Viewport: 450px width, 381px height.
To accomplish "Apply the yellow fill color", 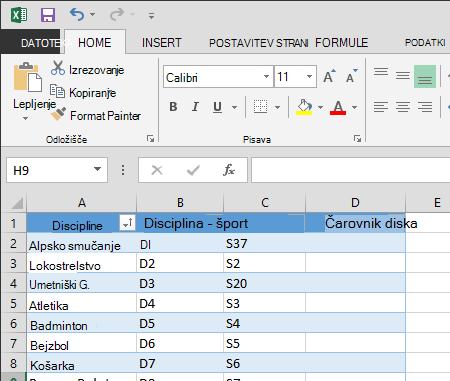I will [304, 107].
